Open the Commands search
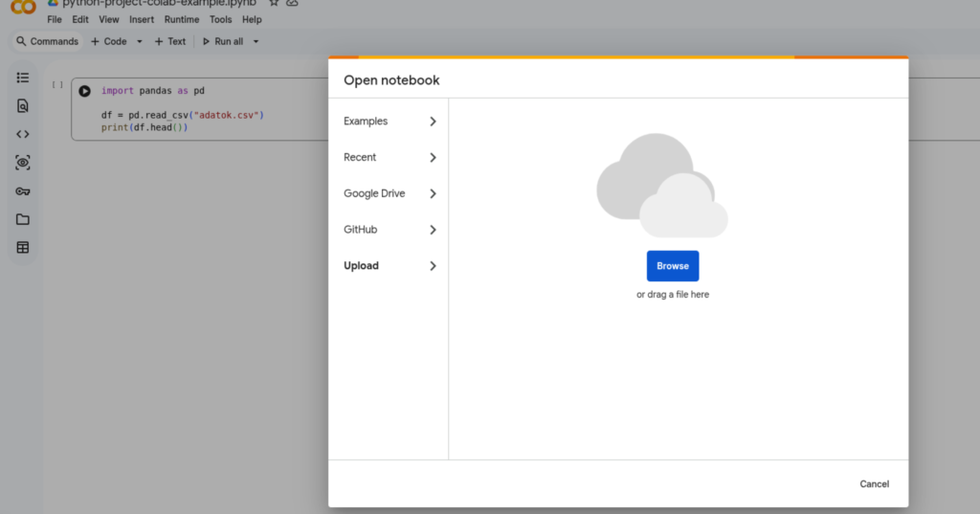The image size is (980, 514). point(48,41)
